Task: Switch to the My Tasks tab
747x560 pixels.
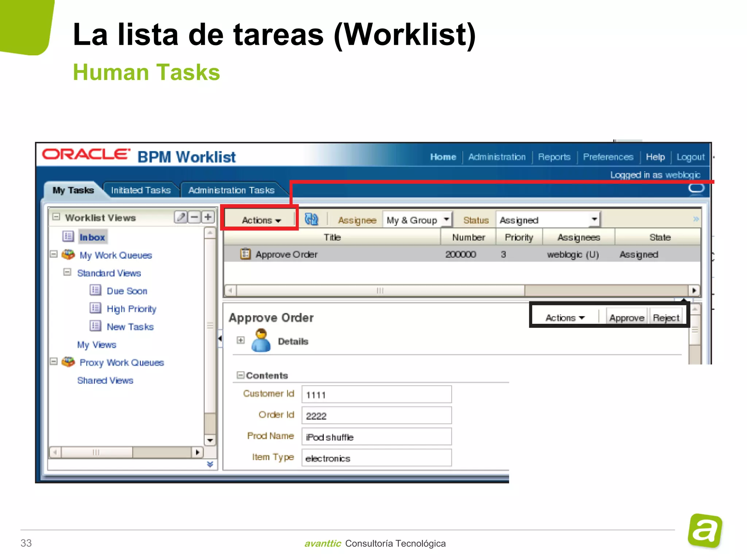Action: coord(73,190)
